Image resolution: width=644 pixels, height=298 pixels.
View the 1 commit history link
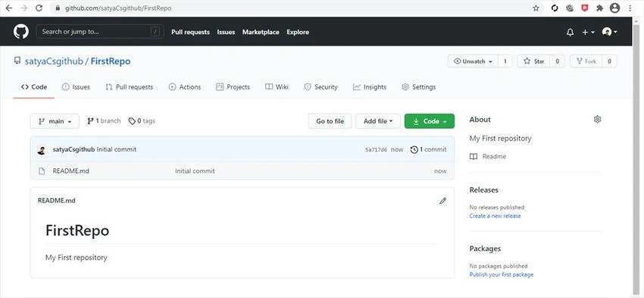(428, 149)
